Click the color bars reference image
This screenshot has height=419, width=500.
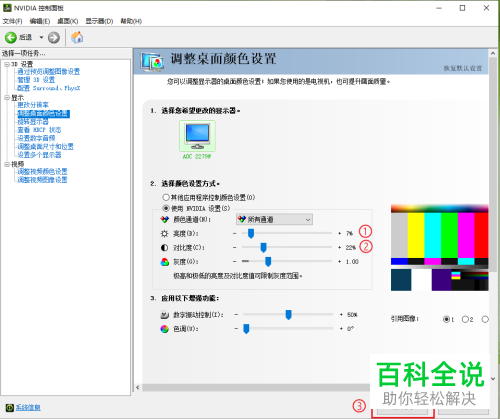click(x=440, y=247)
